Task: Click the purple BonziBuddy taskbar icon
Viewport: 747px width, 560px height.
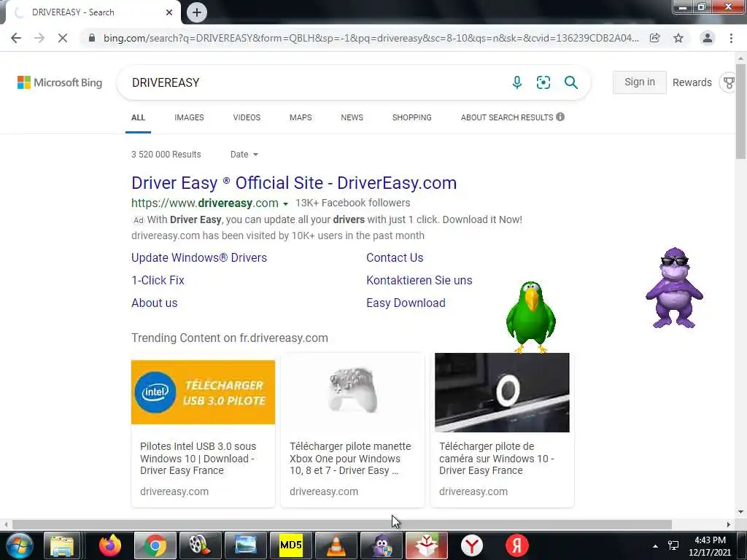Action: [x=381, y=545]
